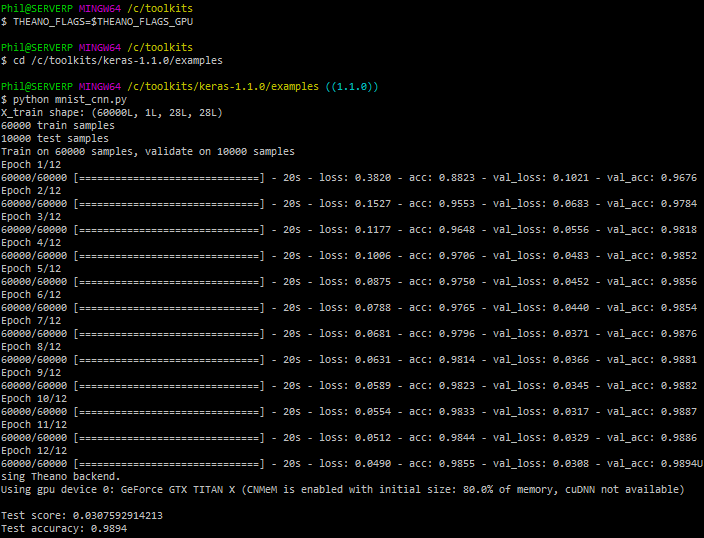Click the val_acc value '0.9784'
The image size is (704, 538).
(x=679, y=203)
